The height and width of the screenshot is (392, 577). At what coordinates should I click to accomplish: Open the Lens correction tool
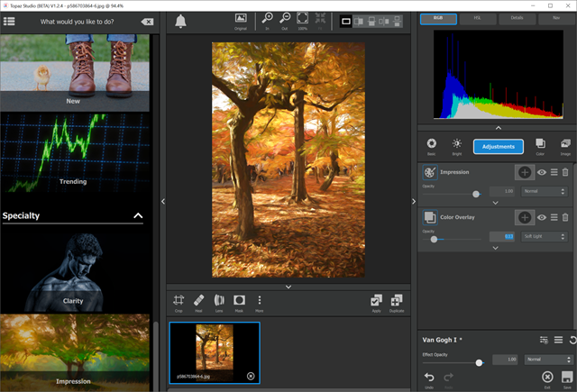(219, 301)
